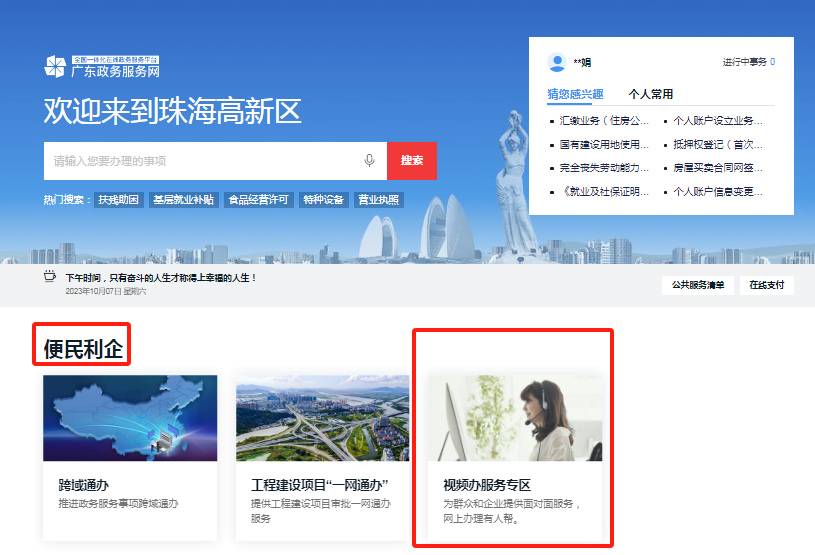815x555 pixels.
Task: Click the user avatar icon
Action: tap(557, 62)
